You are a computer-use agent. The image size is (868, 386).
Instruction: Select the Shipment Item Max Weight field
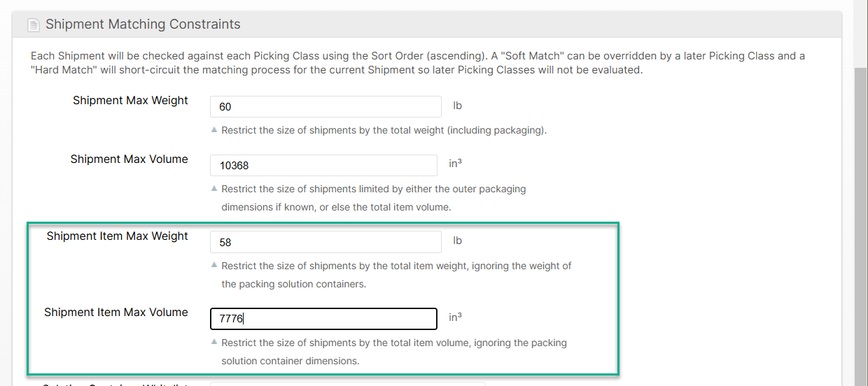(325, 242)
